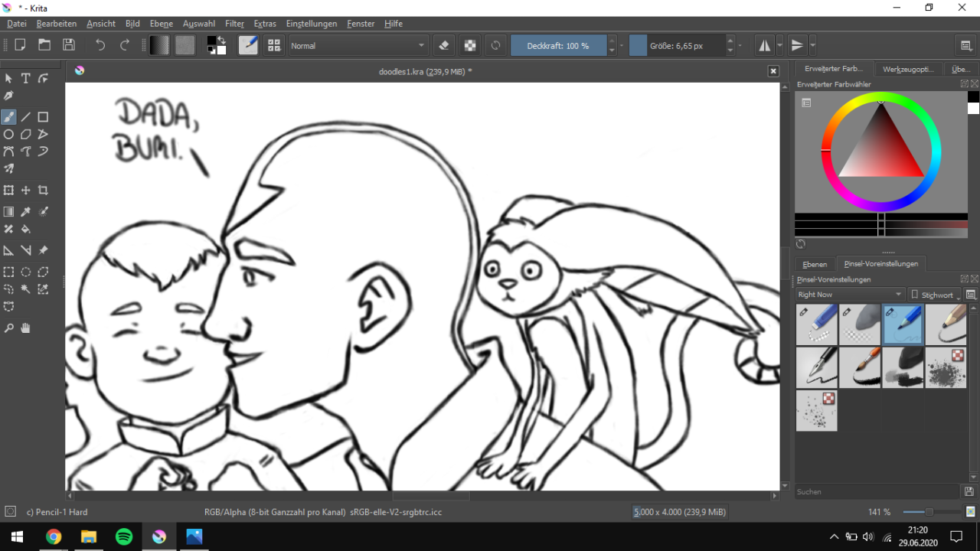The image size is (980, 551).
Task: Select the Rectangle shape tool
Action: pyautogui.click(x=43, y=117)
